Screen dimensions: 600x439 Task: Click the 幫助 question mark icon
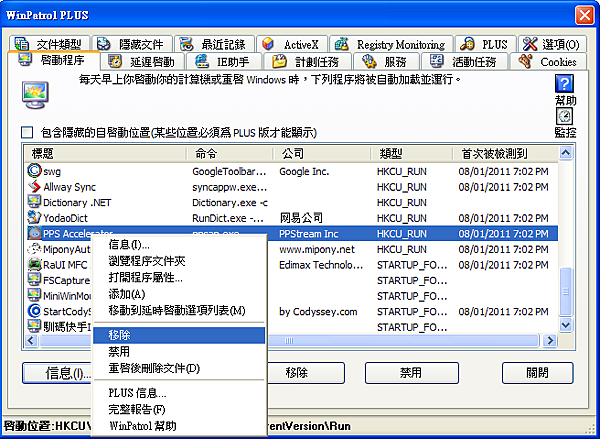click(x=564, y=83)
